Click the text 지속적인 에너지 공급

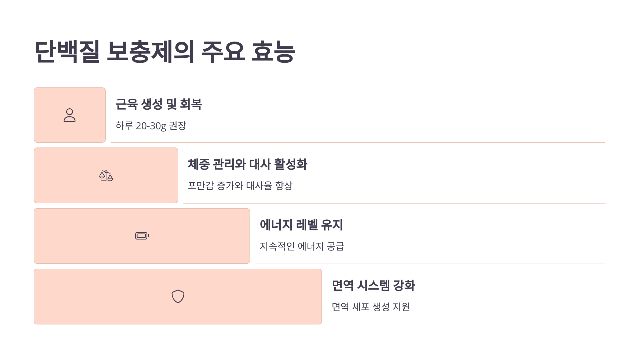click(302, 246)
